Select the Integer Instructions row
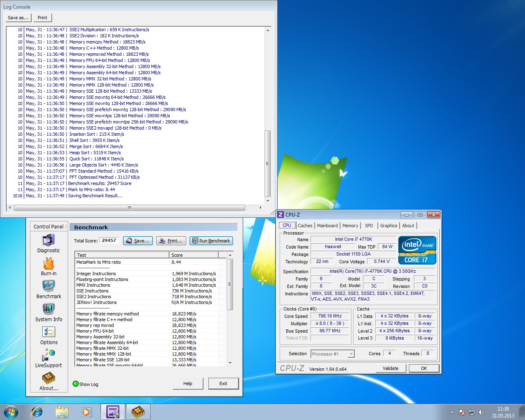This screenshot has height=420, width=525. coord(151,274)
